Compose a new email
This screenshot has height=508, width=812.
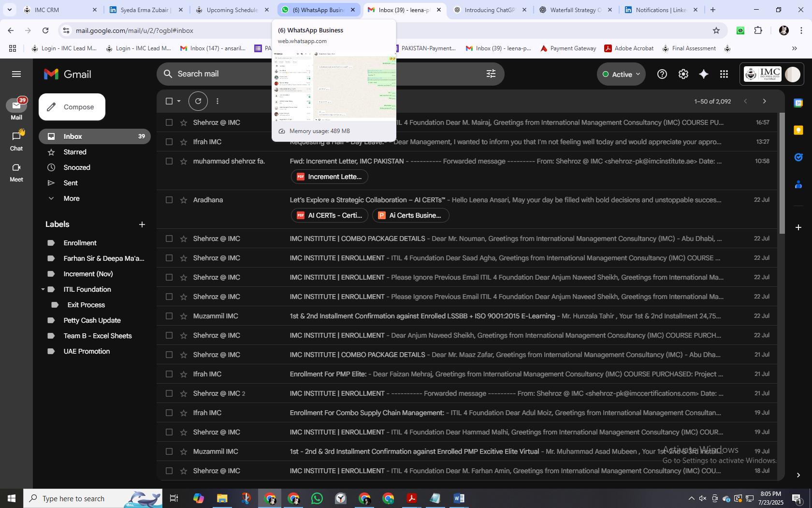point(72,107)
